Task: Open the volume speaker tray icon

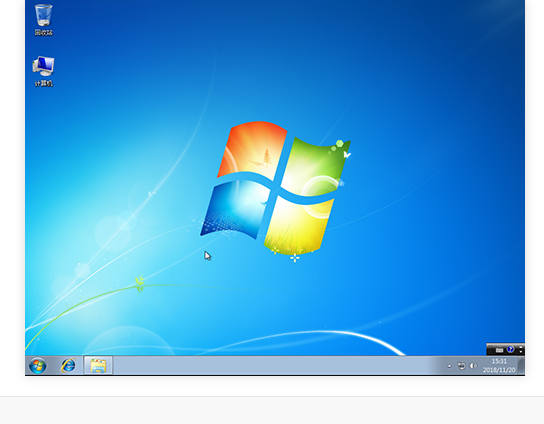Action: click(473, 366)
